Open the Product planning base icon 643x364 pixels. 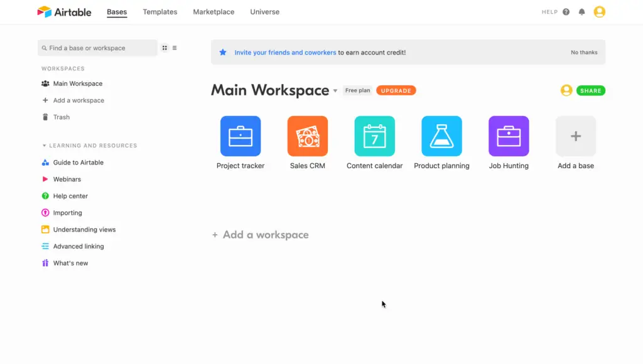(441, 136)
